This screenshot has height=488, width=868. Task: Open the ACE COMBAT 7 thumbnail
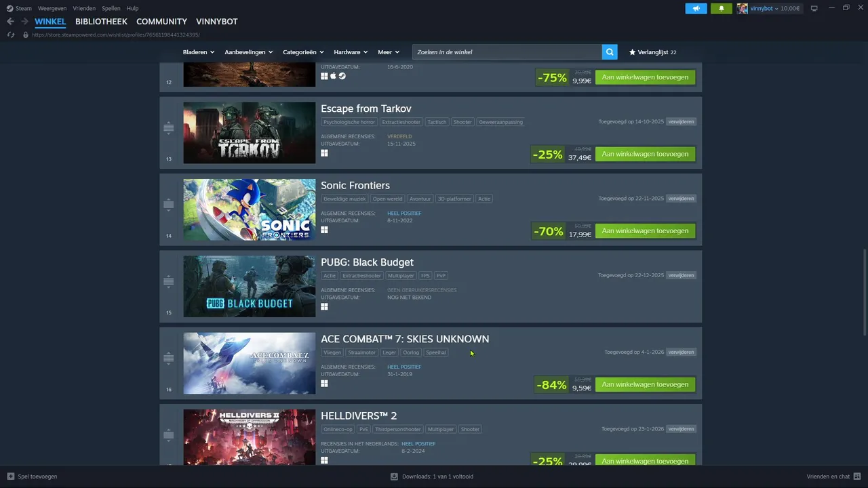(249, 363)
